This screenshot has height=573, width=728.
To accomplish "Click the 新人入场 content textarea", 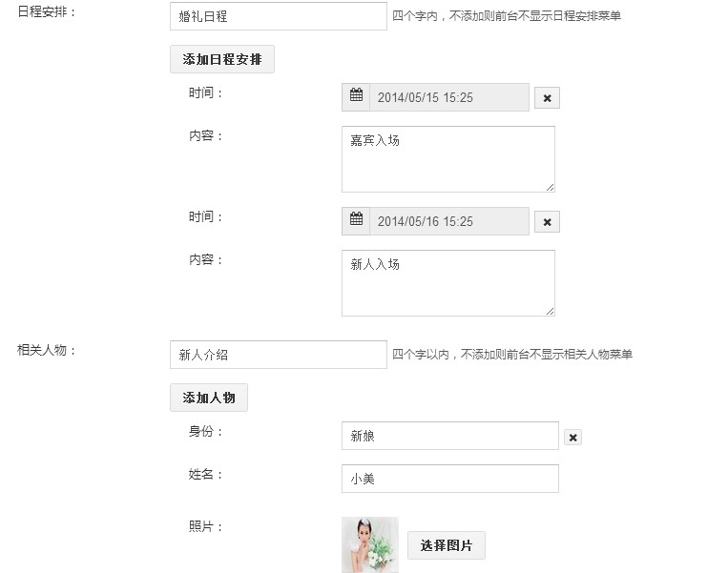I will tap(447, 282).
